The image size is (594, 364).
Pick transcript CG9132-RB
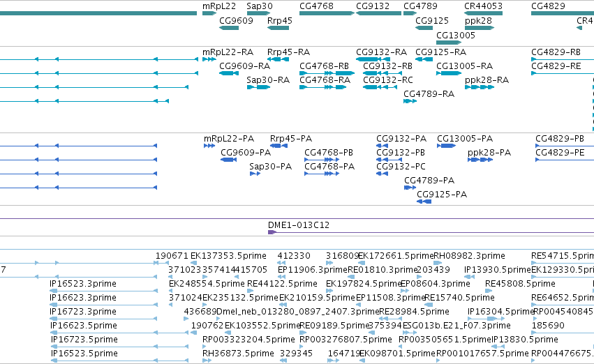point(387,66)
